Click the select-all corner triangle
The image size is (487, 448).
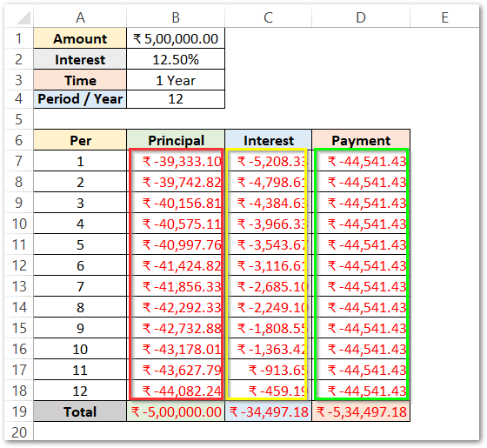point(23,17)
